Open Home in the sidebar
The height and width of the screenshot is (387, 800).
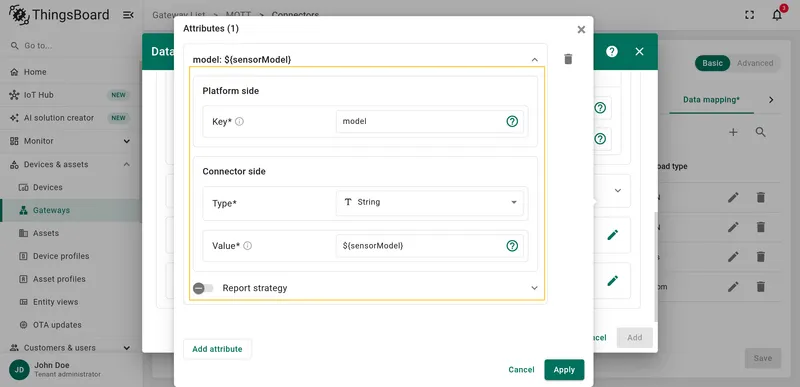(x=71, y=72)
